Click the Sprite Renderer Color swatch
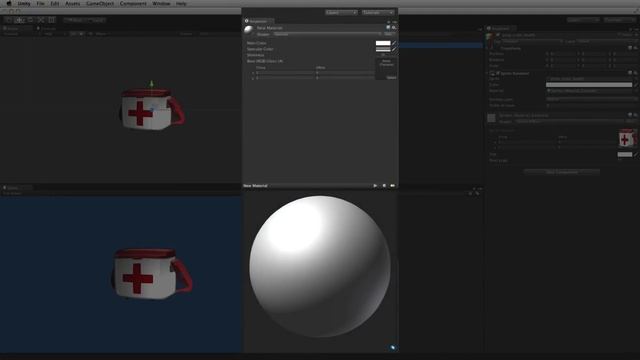The width and height of the screenshot is (640, 360). (x=589, y=85)
